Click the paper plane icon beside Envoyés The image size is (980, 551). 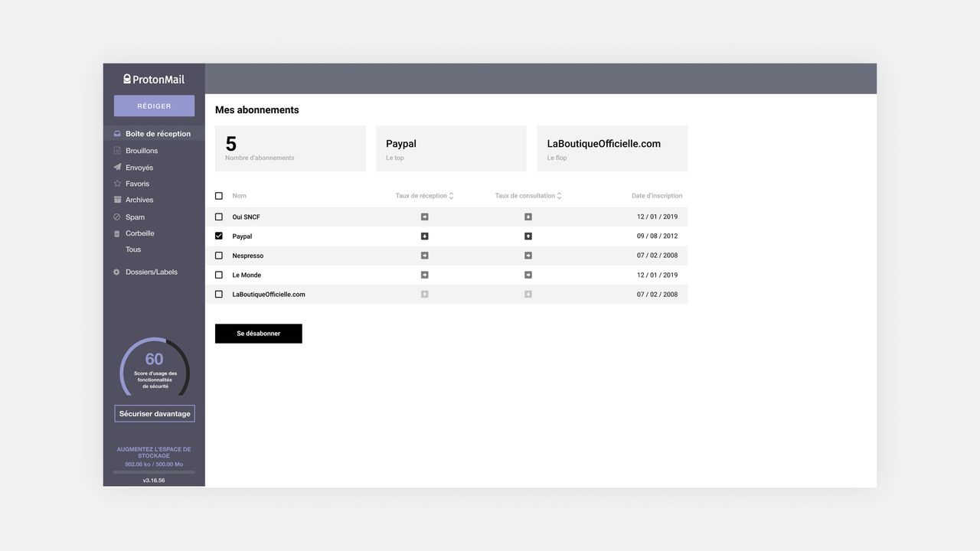point(117,168)
